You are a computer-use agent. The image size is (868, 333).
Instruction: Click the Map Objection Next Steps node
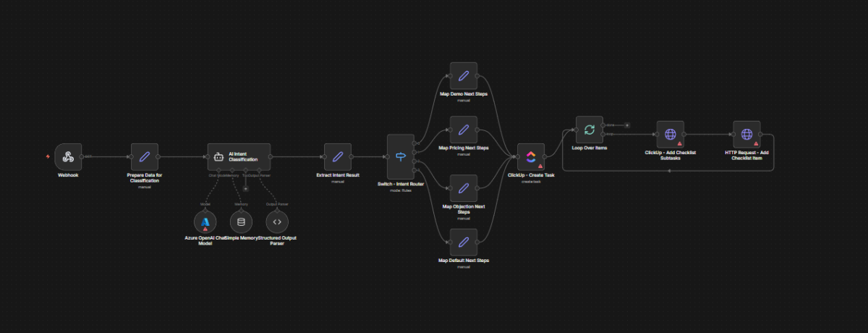[x=464, y=188]
